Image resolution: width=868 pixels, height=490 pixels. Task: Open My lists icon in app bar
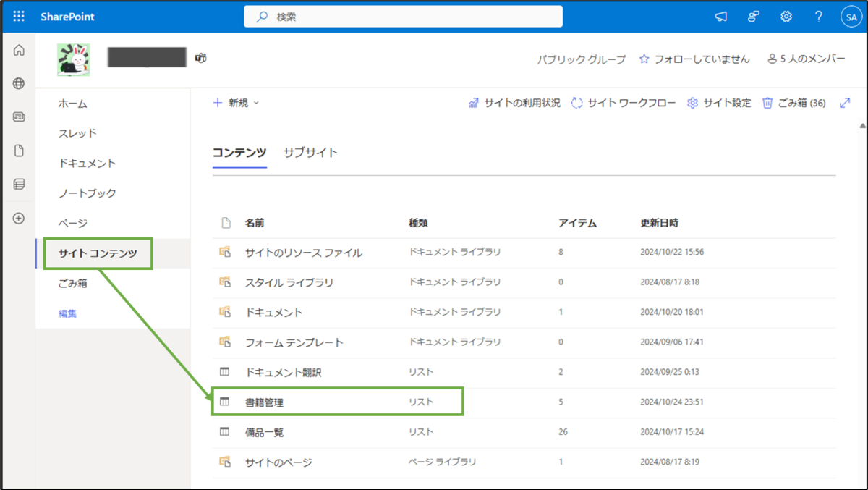click(x=19, y=185)
